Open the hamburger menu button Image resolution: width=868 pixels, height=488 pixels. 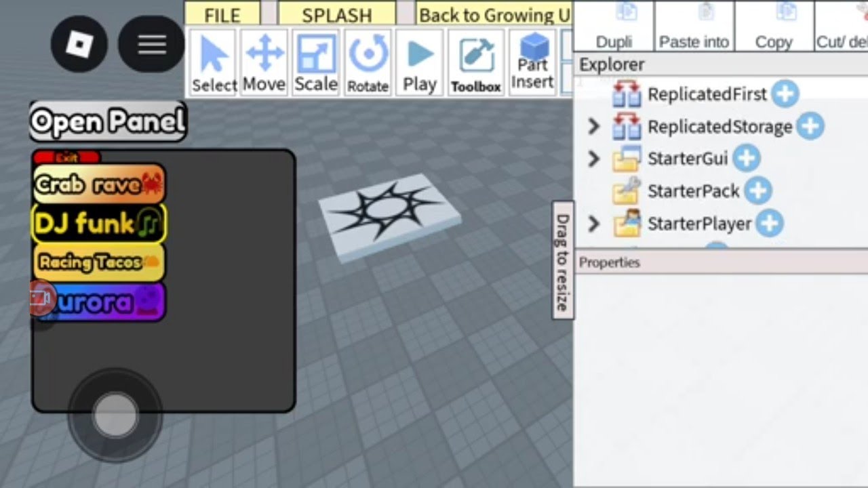click(152, 45)
